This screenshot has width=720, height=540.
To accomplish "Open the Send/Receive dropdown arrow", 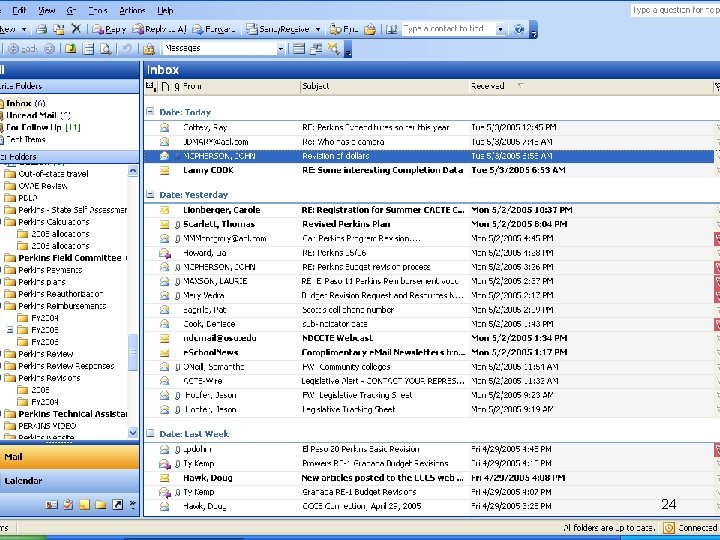I will coord(318,29).
